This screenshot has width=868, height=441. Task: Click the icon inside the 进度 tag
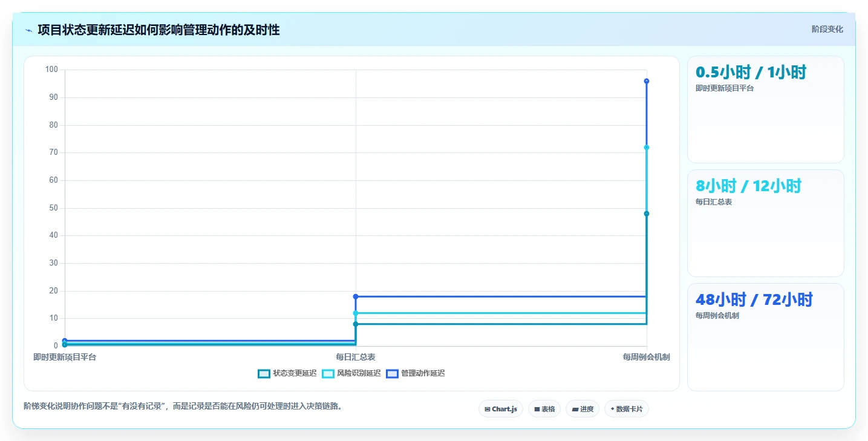[575, 410]
